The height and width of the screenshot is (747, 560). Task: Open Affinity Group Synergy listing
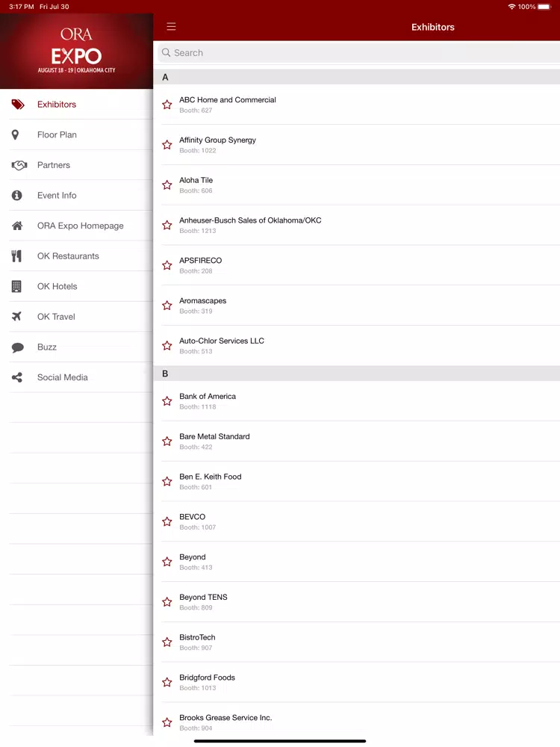(357, 144)
